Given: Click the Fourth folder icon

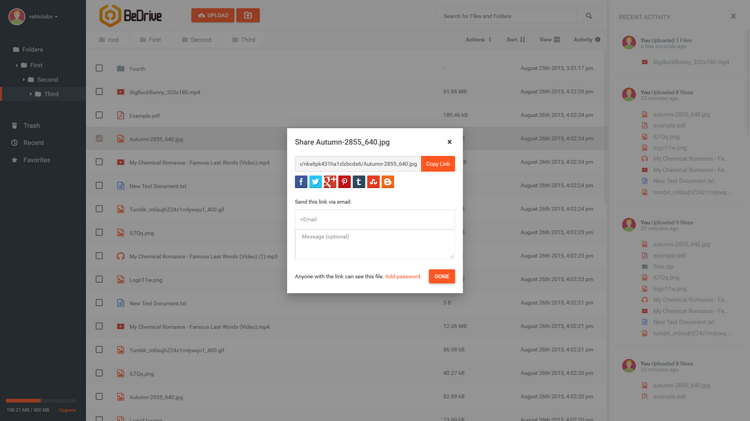Looking at the screenshot, I should coord(121,68).
